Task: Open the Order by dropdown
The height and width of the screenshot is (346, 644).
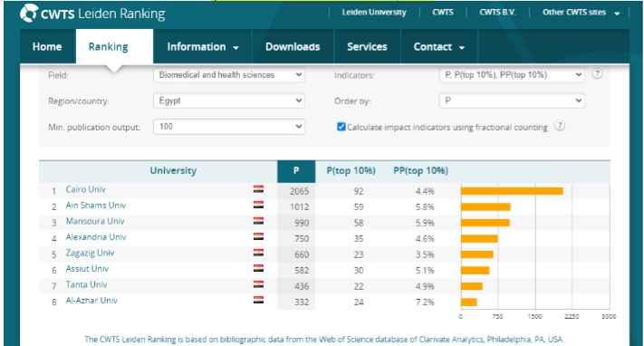Action: click(x=512, y=101)
